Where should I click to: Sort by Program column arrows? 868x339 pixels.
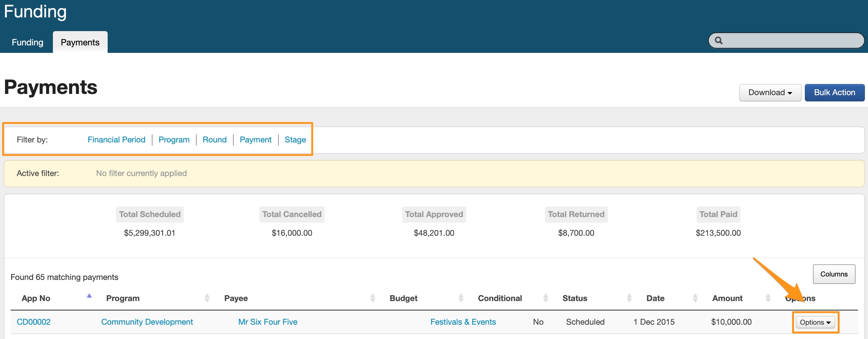tap(207, 298)
